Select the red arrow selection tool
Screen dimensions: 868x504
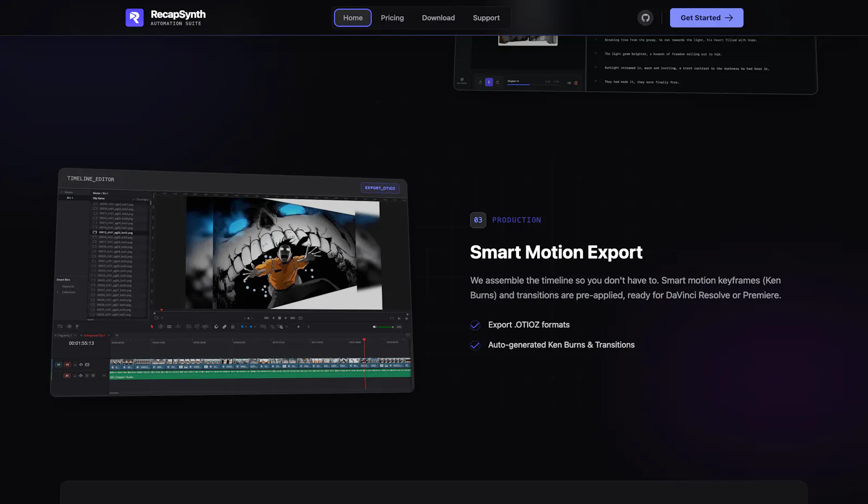point(152,327)
